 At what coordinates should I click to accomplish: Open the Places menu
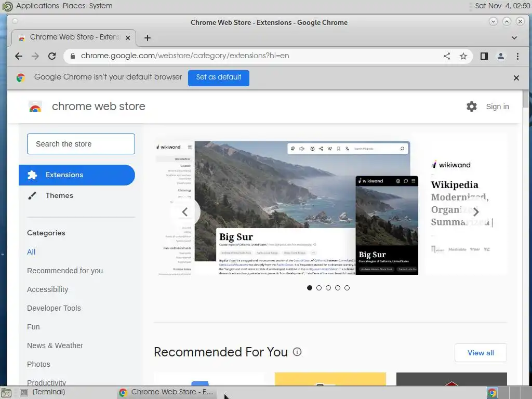(x=74, y=6)
